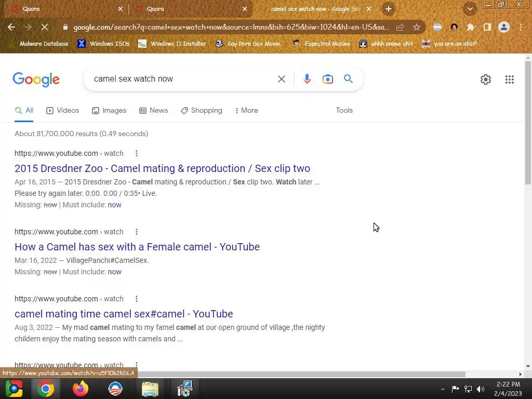Open the volume speaker tray icon

pos(481,389)
